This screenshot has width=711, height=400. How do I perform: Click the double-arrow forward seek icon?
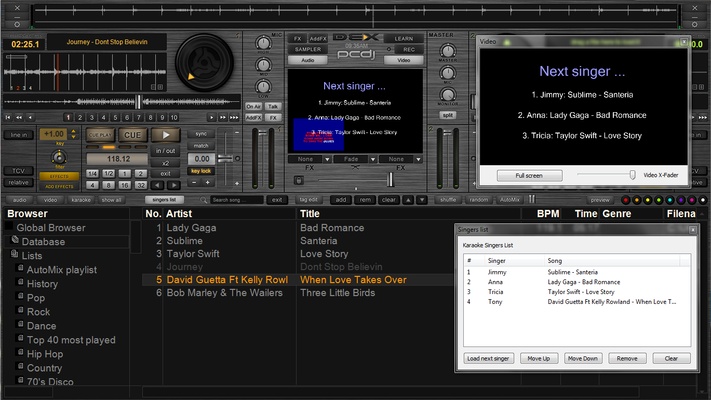click(223, 117)
